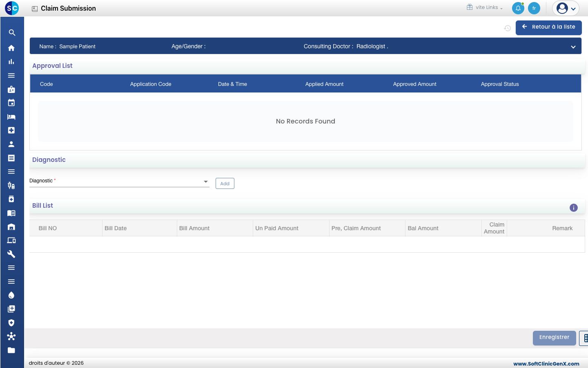
Task: Click the Application Code column header
Action: (x=151, y=84)
